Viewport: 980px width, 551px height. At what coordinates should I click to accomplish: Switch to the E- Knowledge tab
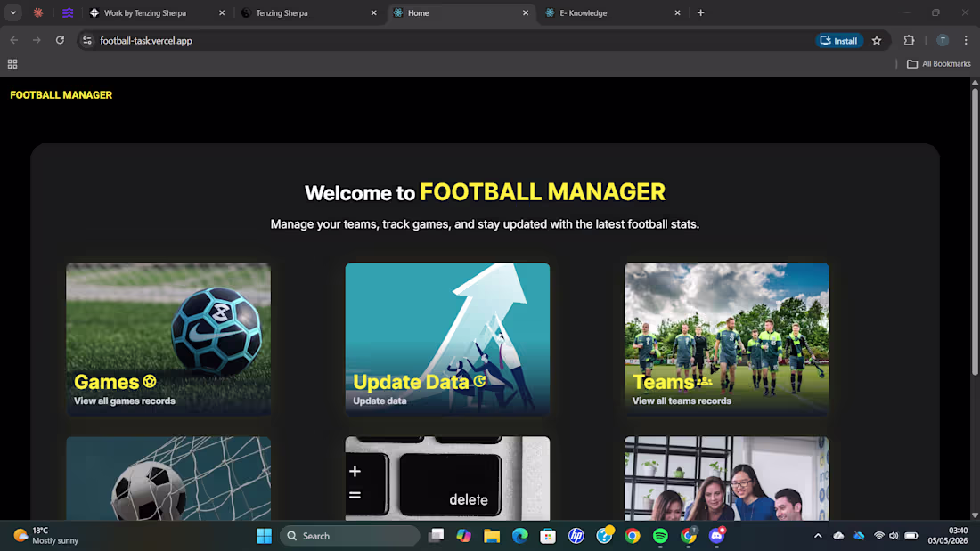click(x=613, y=12)
